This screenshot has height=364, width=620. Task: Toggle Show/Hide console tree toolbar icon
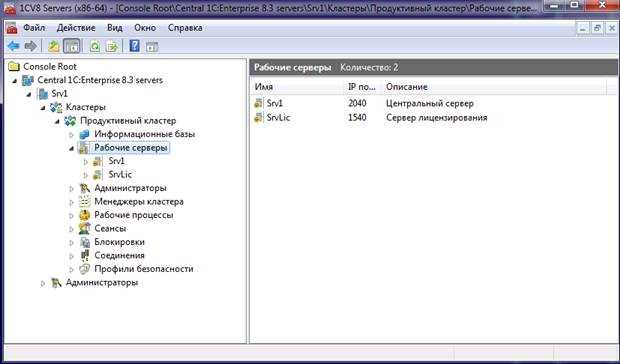point(72,47)
